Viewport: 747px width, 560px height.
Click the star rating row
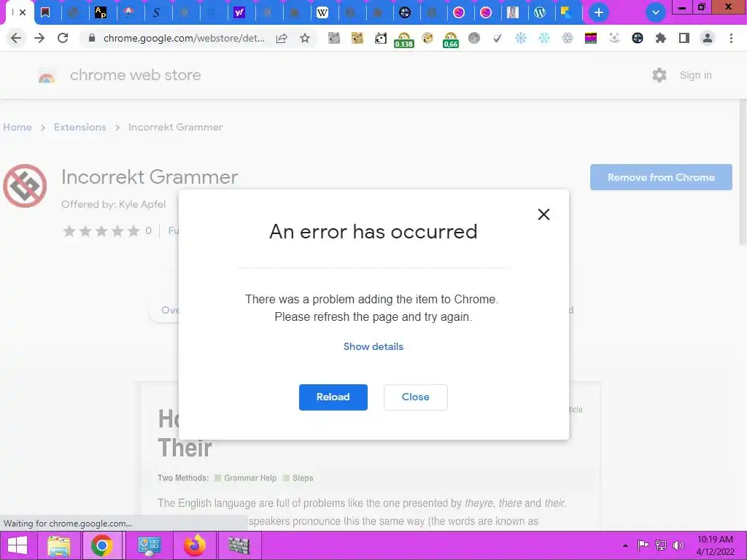coord(101,231)
